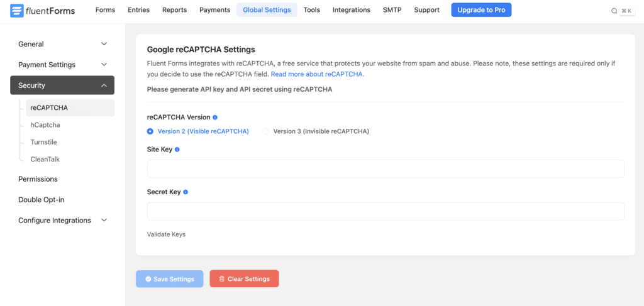644x306 pixels.
Task: Select reCAPTCHA in Security submenu
Action: 70,107
